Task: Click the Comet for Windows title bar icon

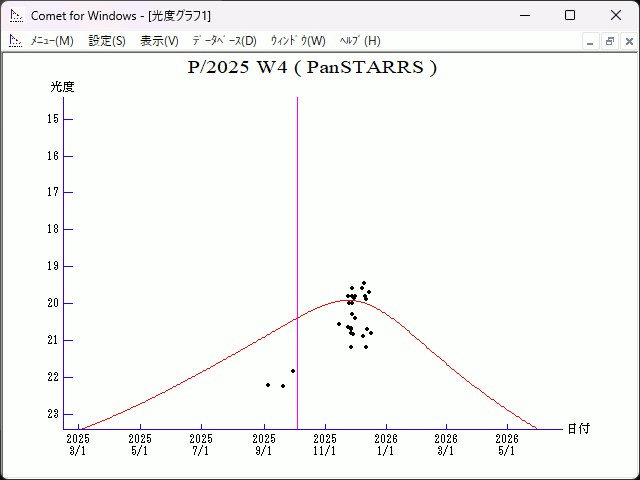Action: click(15, 15)
